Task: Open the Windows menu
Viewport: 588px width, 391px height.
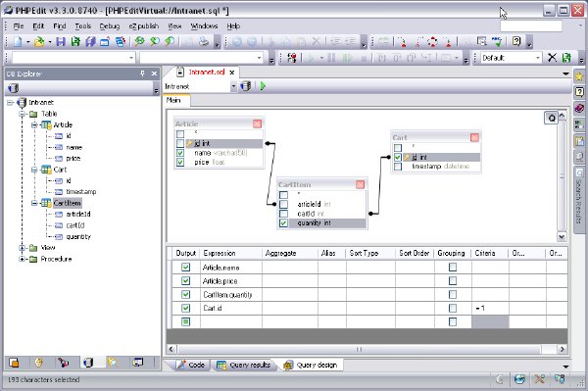Action: 204,25
